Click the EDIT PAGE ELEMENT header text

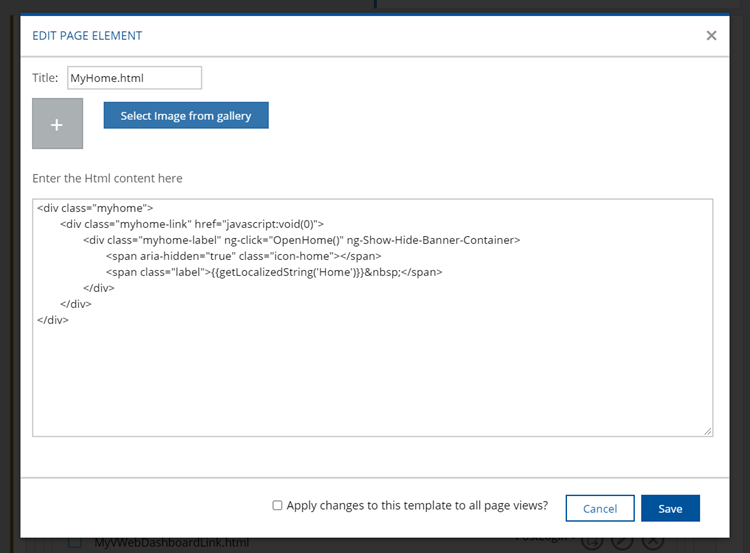88,36
